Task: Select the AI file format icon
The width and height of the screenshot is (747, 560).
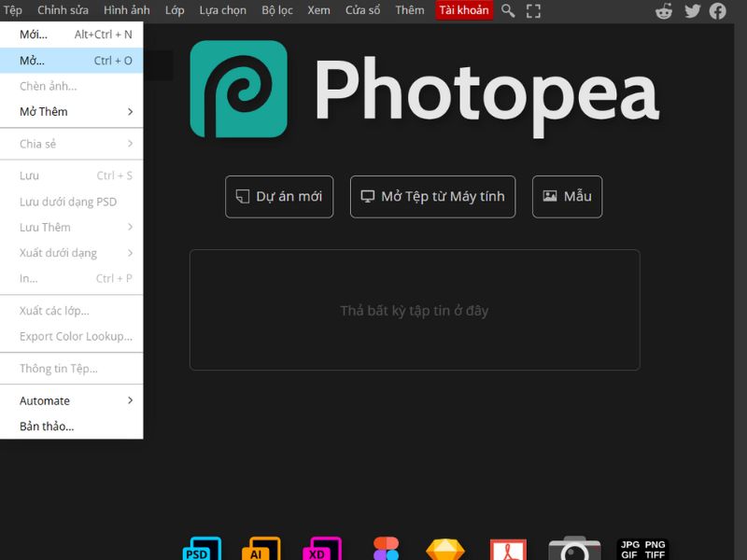Action: point(261,548)
